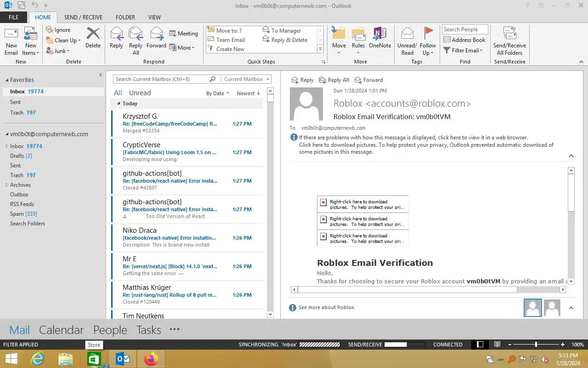Open more navigation options (...)

[x=174, y=329]
